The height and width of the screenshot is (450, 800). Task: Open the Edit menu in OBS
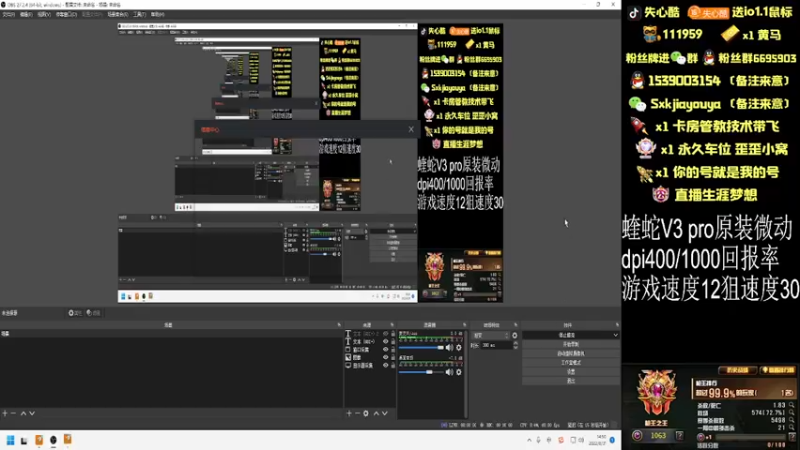[x=26, y=14]
